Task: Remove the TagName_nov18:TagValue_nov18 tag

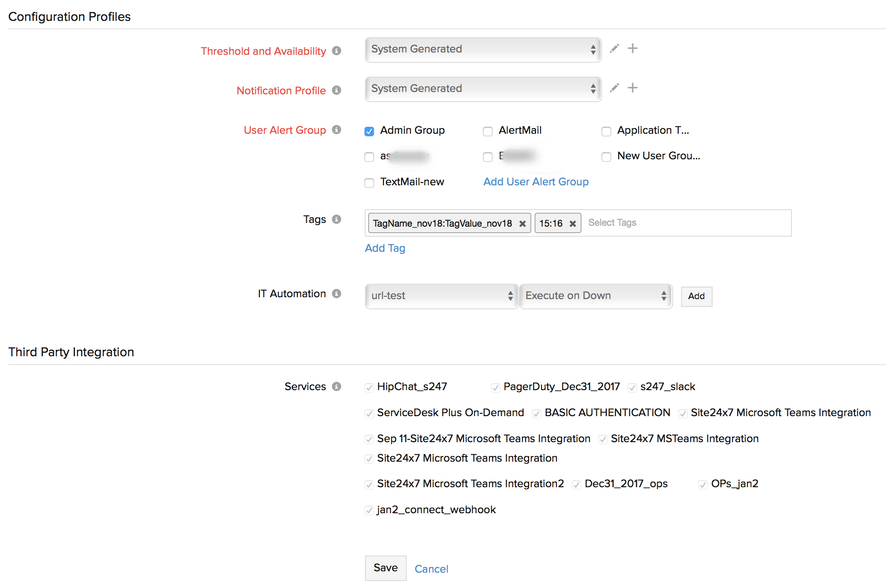Action: [x=522, y=223]
